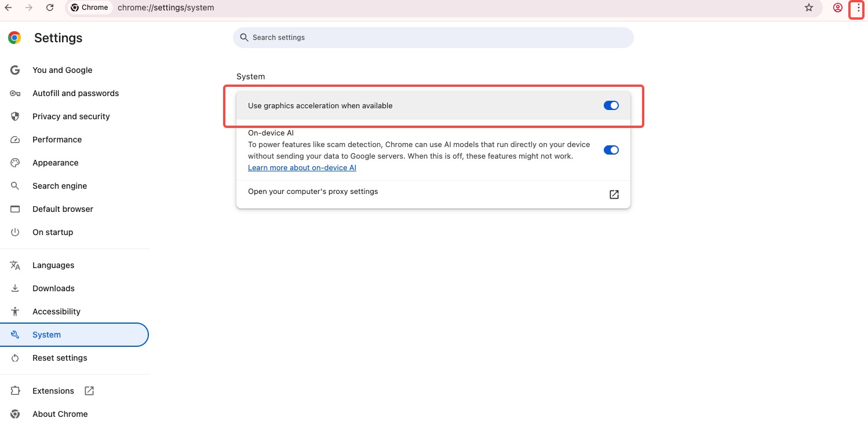Open the Performance settings section
This screenshot has height=436, width=868.
pos(57,140)
